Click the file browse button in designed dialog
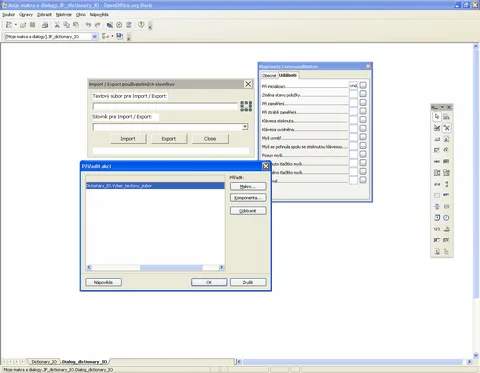 (246, 106)
